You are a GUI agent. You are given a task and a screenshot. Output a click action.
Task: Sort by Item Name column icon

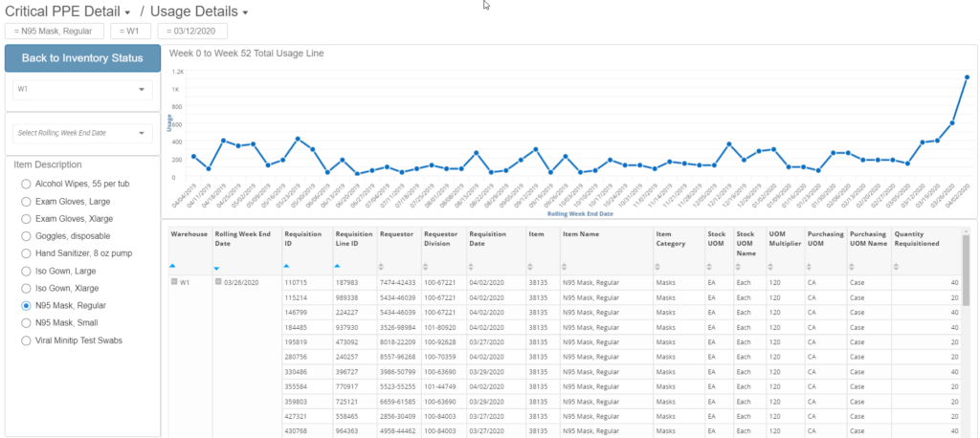pos(567,266)
